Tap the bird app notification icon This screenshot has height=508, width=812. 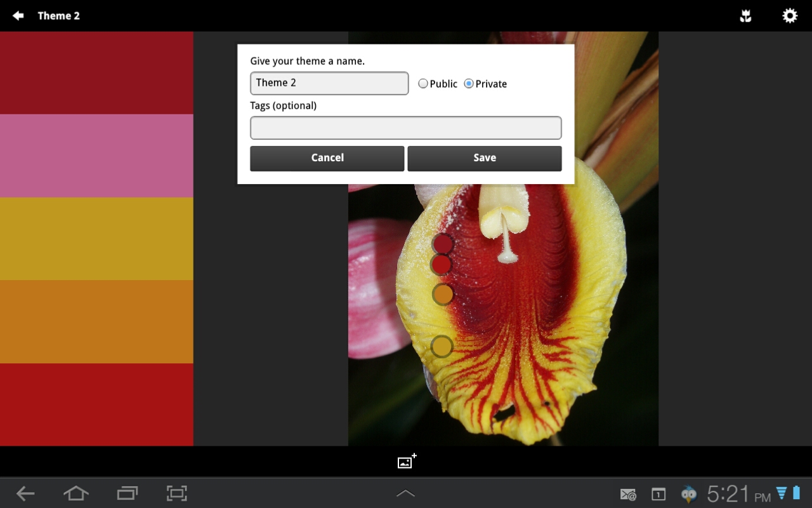[688, 494]
